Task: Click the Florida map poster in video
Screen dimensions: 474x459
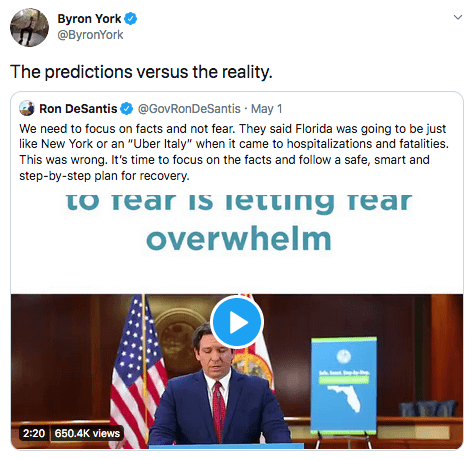Action: point(344,385)
